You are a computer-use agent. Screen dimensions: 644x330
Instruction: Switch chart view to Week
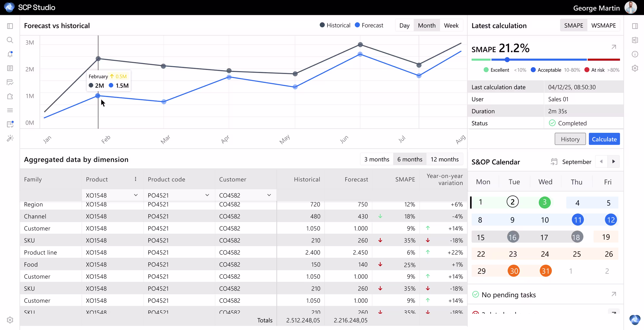coord(451,25)
